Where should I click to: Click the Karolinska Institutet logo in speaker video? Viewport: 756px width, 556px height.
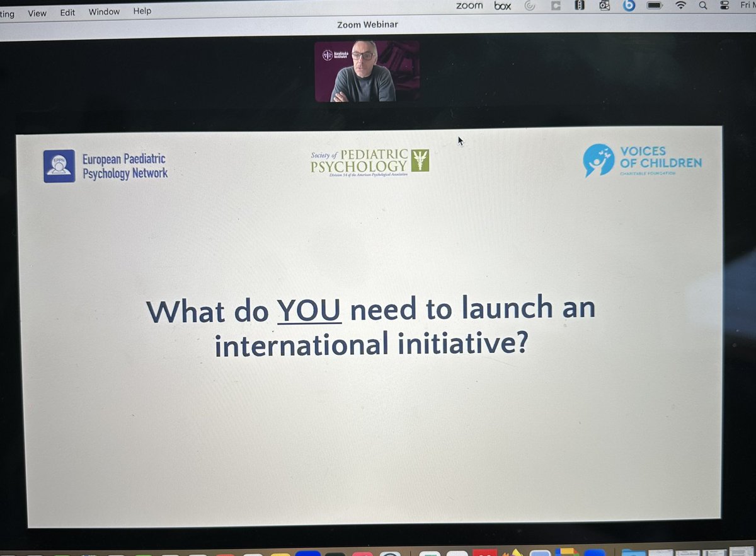pyautogui.click(x=335, y=55)
